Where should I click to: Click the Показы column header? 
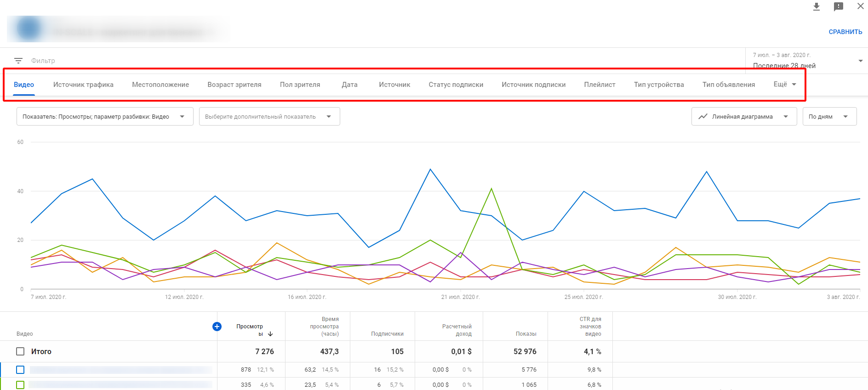click(x=526, y=334)
